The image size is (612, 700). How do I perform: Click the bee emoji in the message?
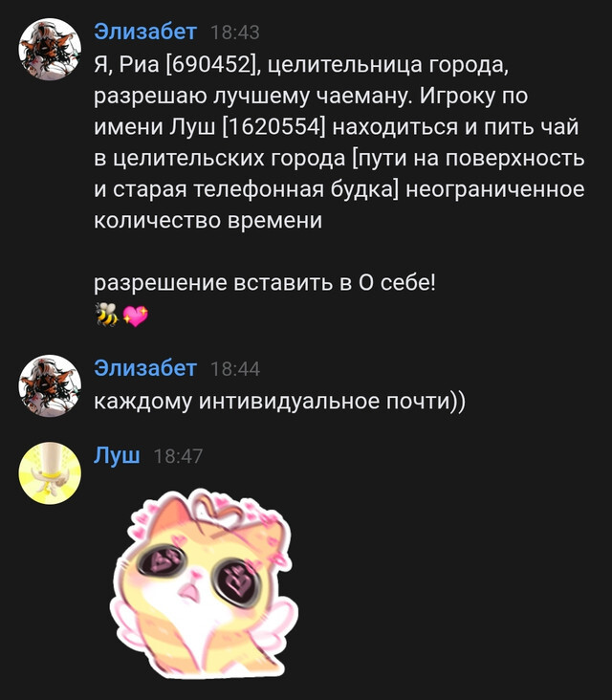pyautogui.click(x=107, y=316)
